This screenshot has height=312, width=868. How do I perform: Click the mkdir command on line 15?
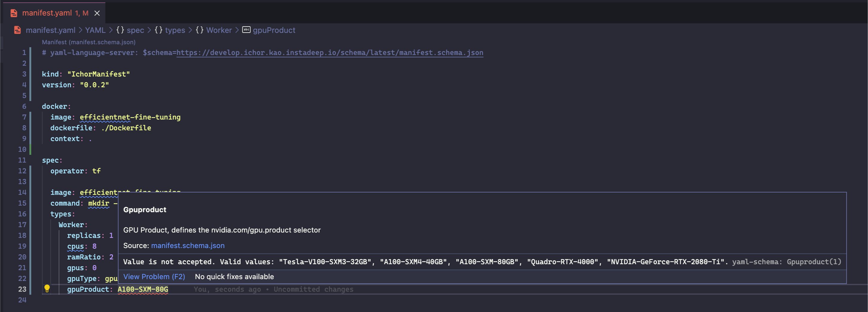pos(99,203)
